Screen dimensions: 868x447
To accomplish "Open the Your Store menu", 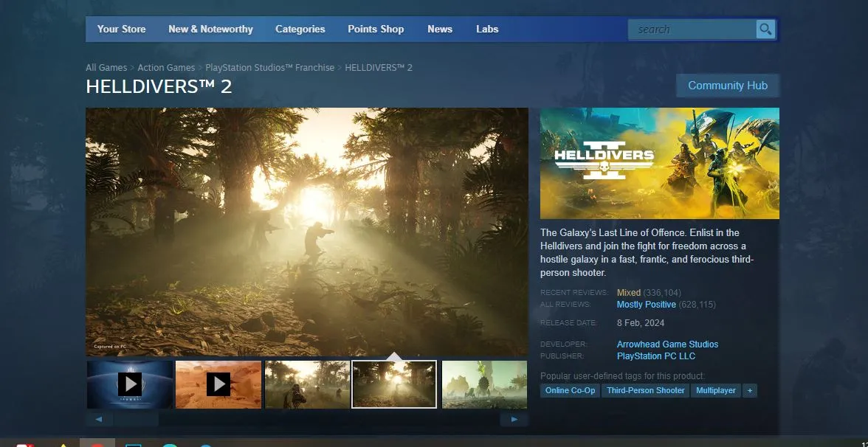I will coord(121,30).
